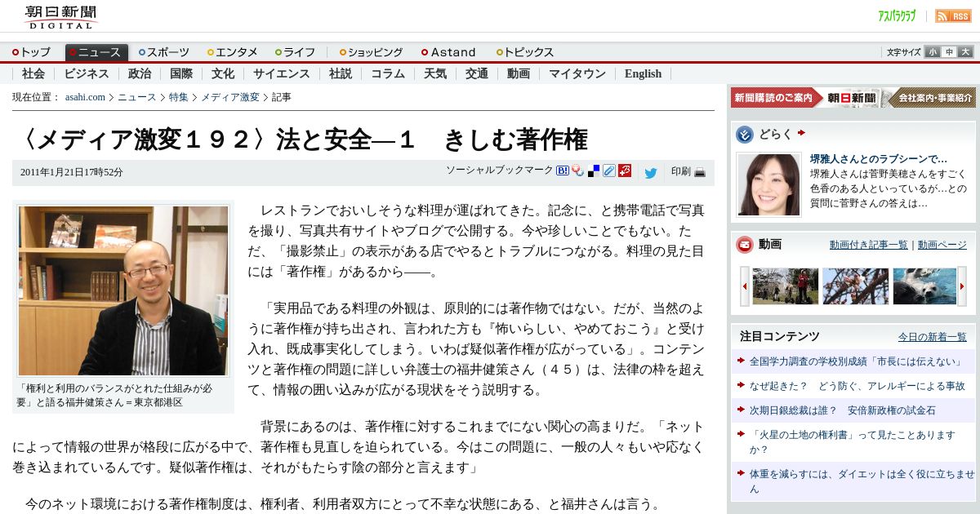
Task: Open the スポーツ tab
Action: coord(164,52)
